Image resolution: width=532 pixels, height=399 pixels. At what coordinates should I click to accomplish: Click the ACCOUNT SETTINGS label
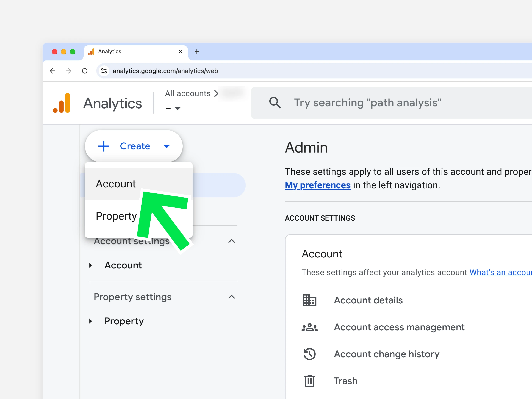click(320, 218)
